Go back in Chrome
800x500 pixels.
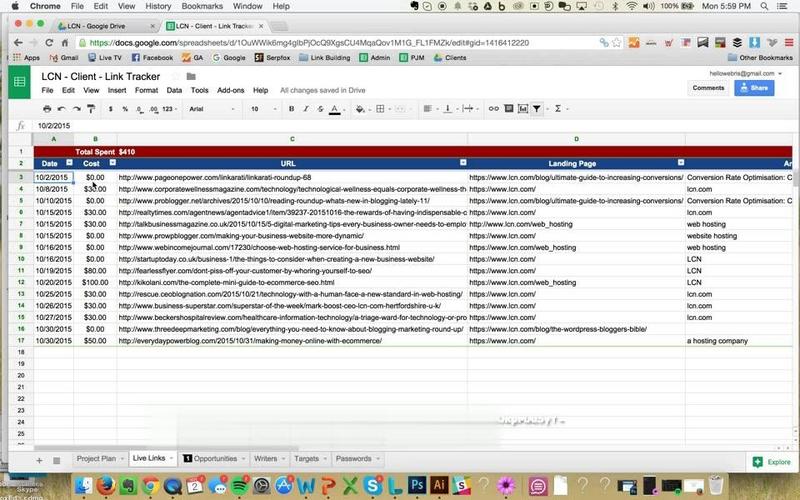[x=18, y=43]
